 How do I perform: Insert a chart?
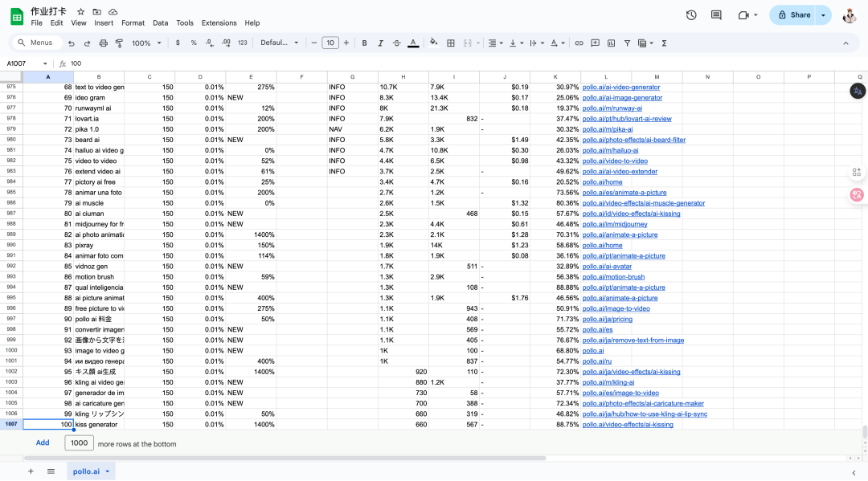[611, 43]
